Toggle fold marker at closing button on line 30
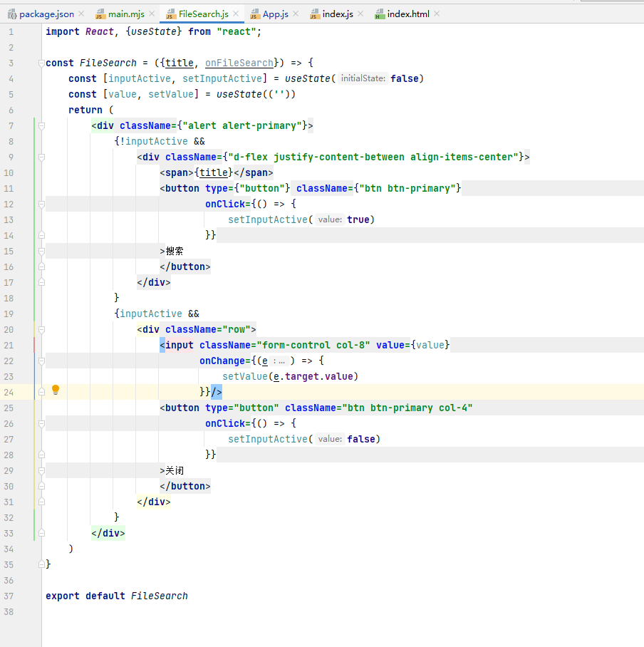Screen dimensions: 644x647 41,486
